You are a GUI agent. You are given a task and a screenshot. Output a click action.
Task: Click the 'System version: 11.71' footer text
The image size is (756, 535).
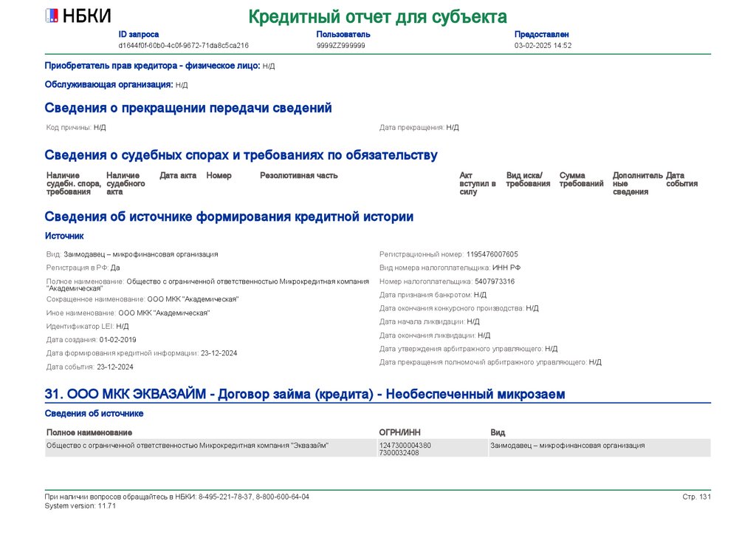80,506
